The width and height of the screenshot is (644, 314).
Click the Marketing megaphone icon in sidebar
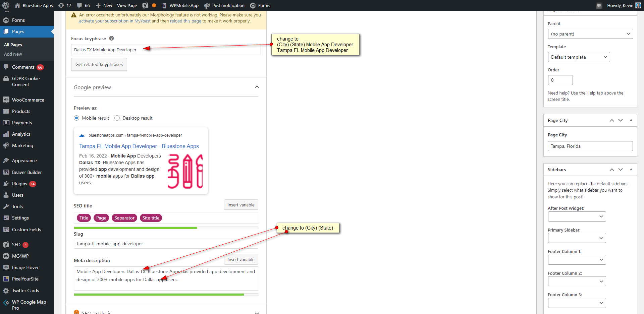coord(6,145)
